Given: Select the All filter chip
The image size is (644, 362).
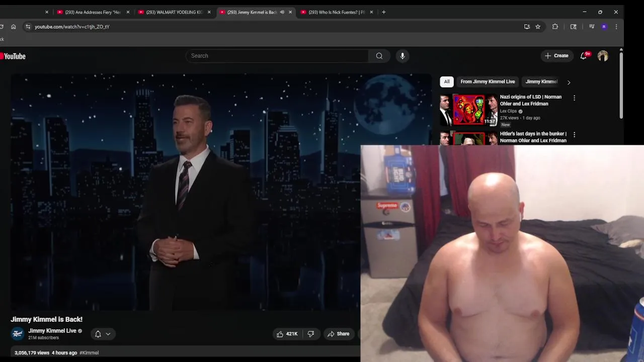Looking at the screenshot, I should 447,81.
